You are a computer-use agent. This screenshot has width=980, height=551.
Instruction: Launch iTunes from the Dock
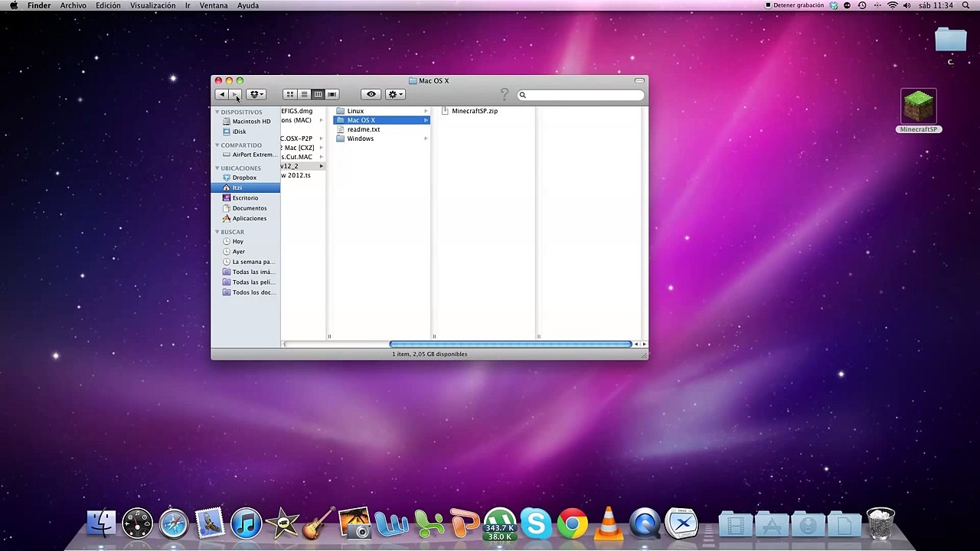click(247, 524)
